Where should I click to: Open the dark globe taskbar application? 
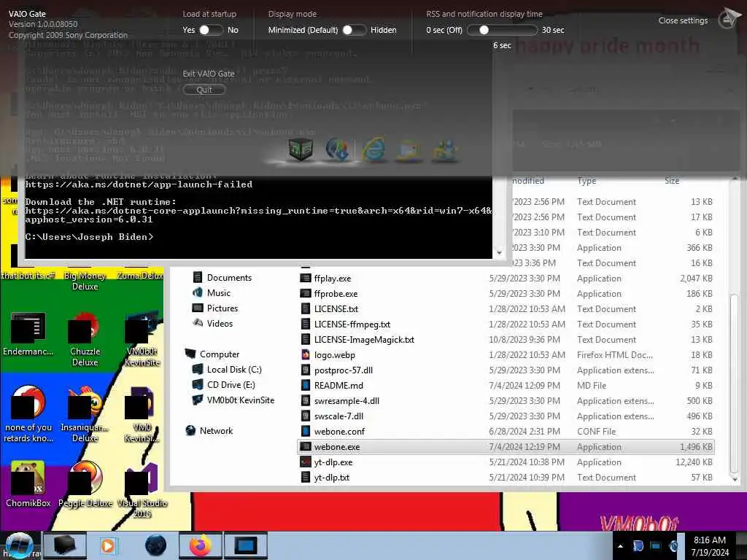coord(155,545)
